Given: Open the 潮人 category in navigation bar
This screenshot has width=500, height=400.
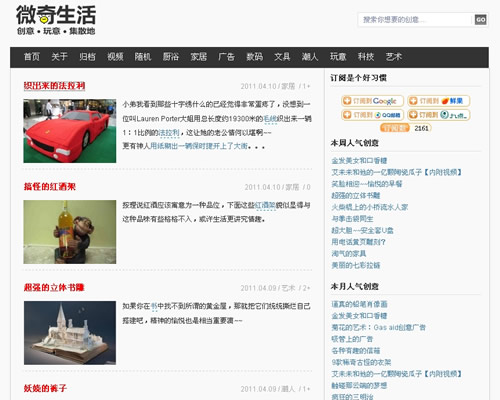Looking at the screenshot, I should 310,57.
